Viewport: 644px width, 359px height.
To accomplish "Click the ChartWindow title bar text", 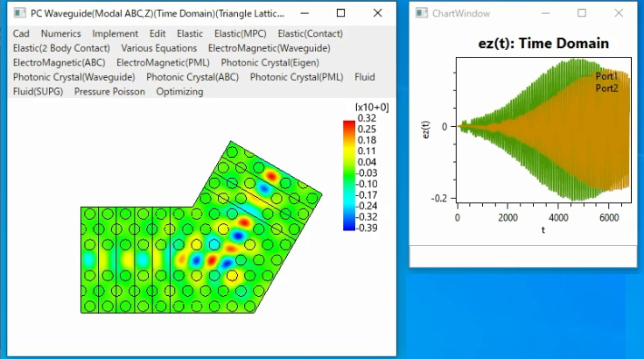I will click(x=461, y=13).
